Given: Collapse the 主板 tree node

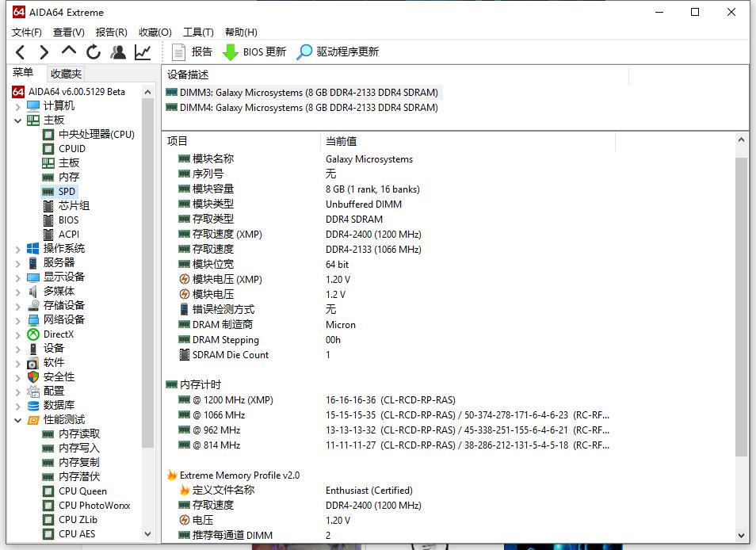Looking at the screenshot, I should click(x=18, y=120).
